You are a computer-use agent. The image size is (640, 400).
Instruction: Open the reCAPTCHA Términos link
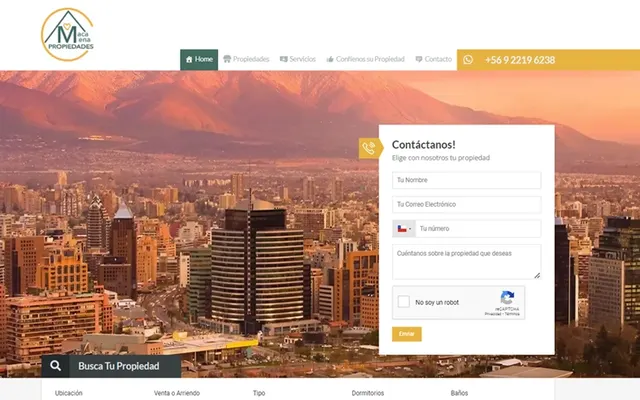tap(512, 314)
